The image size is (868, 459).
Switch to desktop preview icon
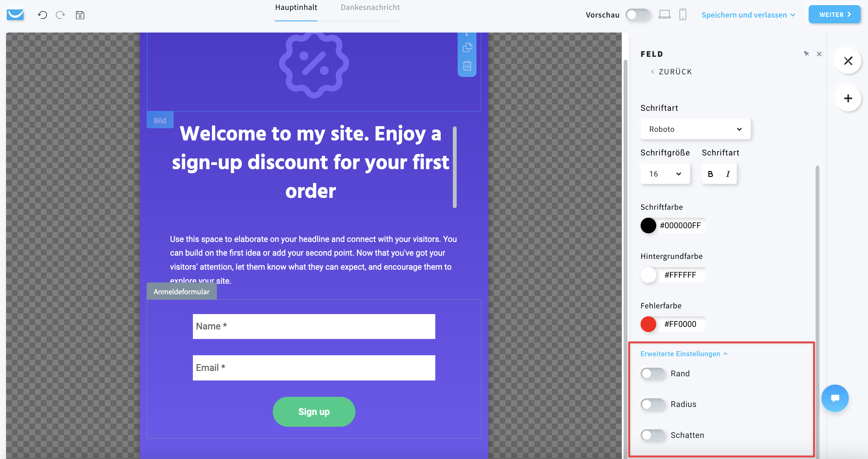coord(664,14)
